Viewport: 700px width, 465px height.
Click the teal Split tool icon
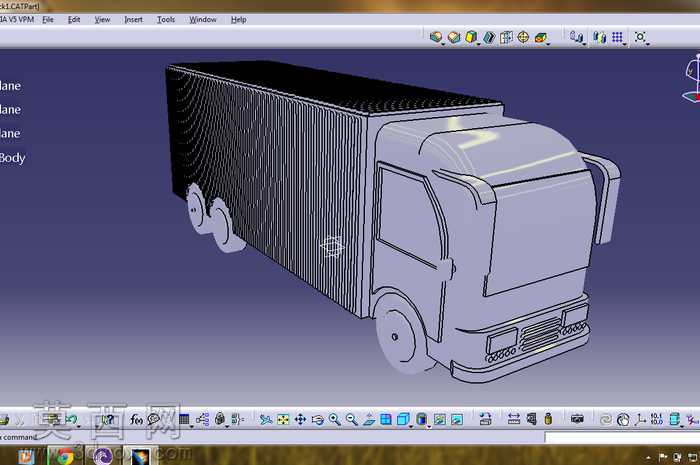click(489, 37)
